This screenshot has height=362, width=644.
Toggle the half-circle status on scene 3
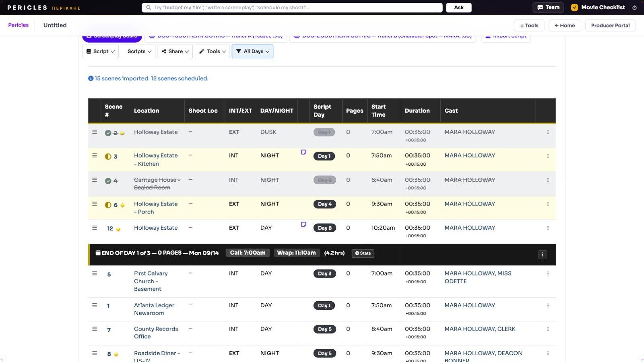[x=108, y=156]
